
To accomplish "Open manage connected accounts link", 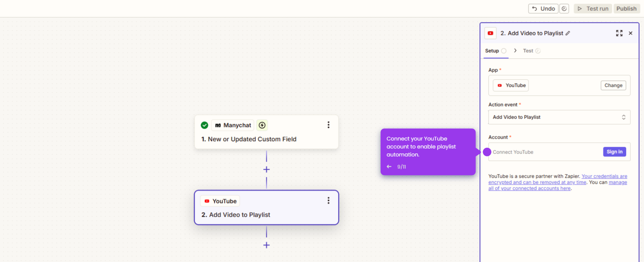I will pyautogui.click(x=558, y=185).
